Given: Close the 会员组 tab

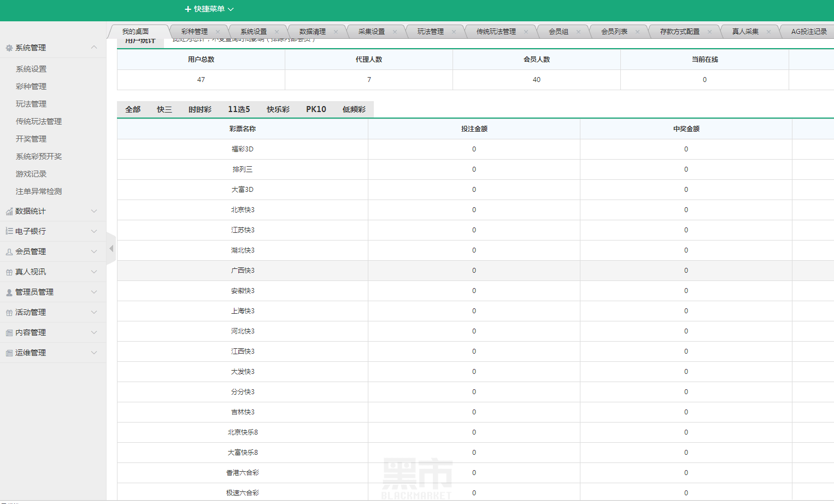Looking at the screenshot, I should (x=578, y=32).
